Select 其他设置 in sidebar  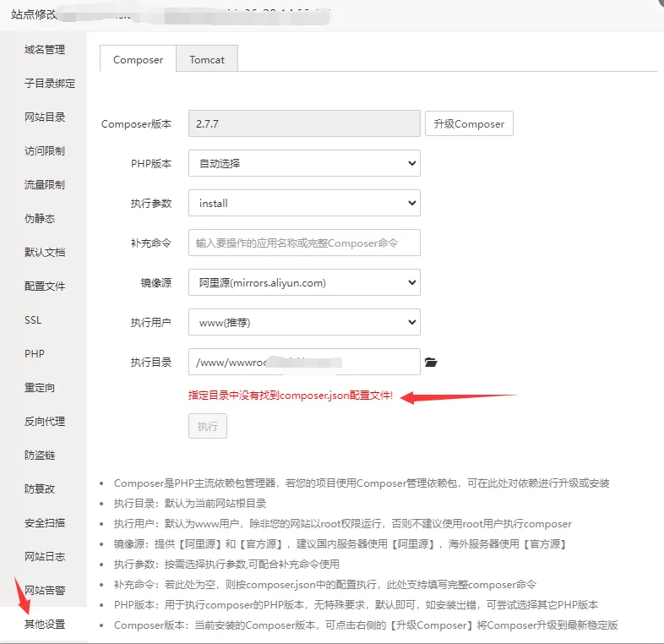[x=45, y=625]
